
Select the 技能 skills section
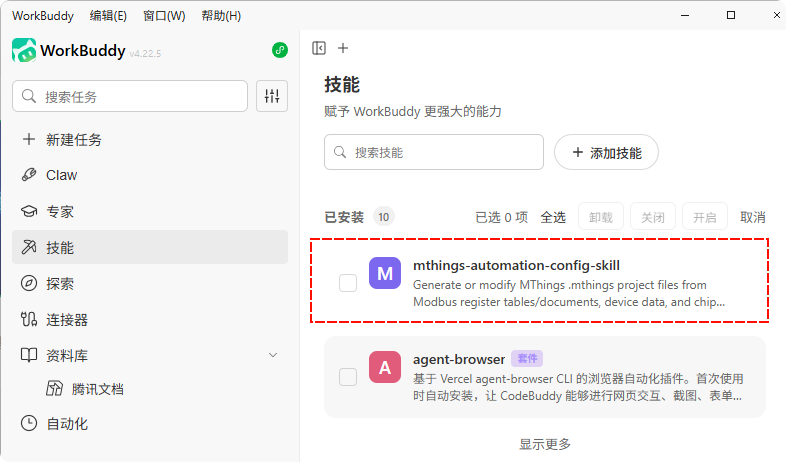[x=150, y=247]
